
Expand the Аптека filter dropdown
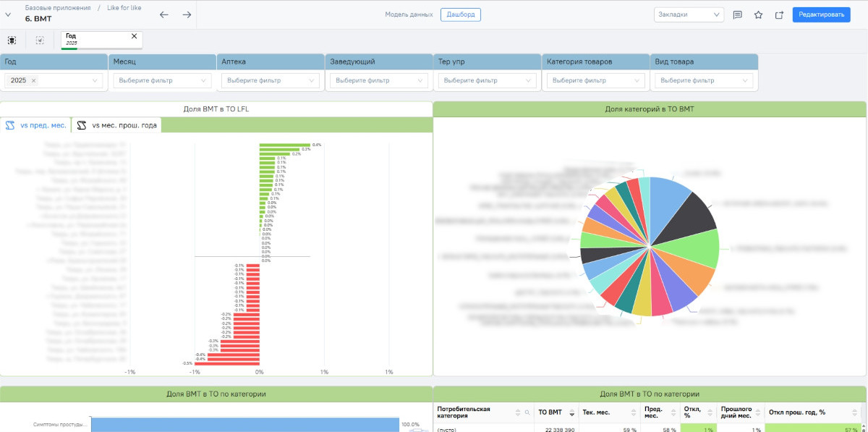[x=272, y=81]
